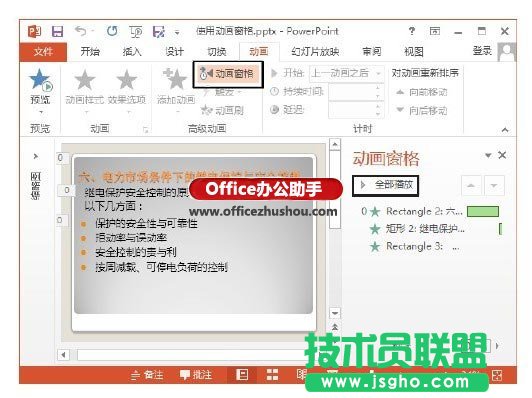Toggle 备注 notes in status bar
The height and width of the screenshot is (398, 532).
pyautogui.click(x=147, y=375)
